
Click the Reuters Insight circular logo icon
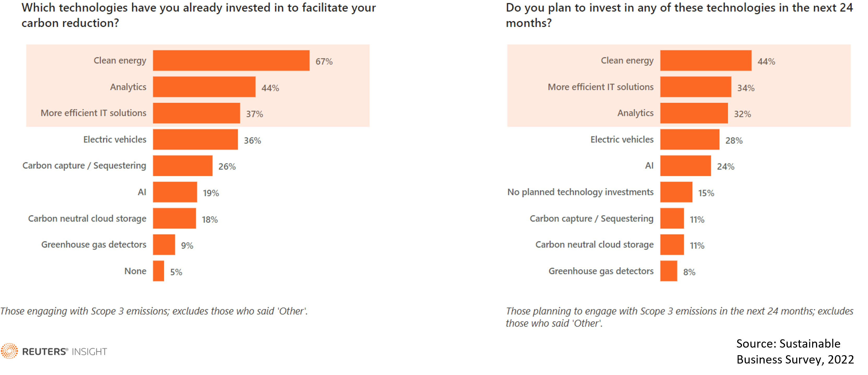pos(9,351)
